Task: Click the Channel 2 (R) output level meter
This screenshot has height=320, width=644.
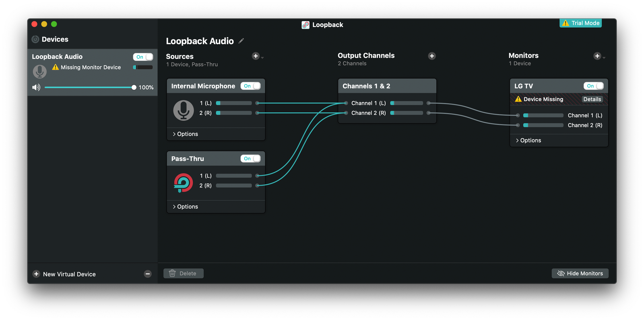Action: point(407,113)
